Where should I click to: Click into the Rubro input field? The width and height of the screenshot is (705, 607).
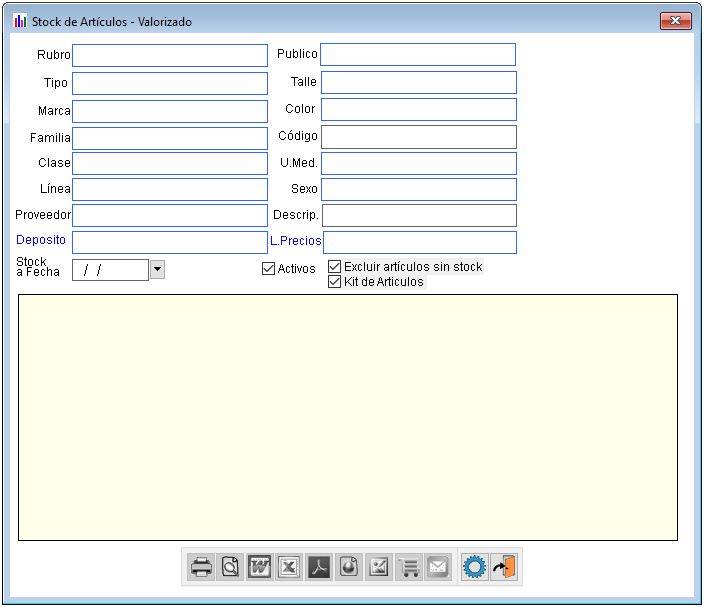(170, 55)
